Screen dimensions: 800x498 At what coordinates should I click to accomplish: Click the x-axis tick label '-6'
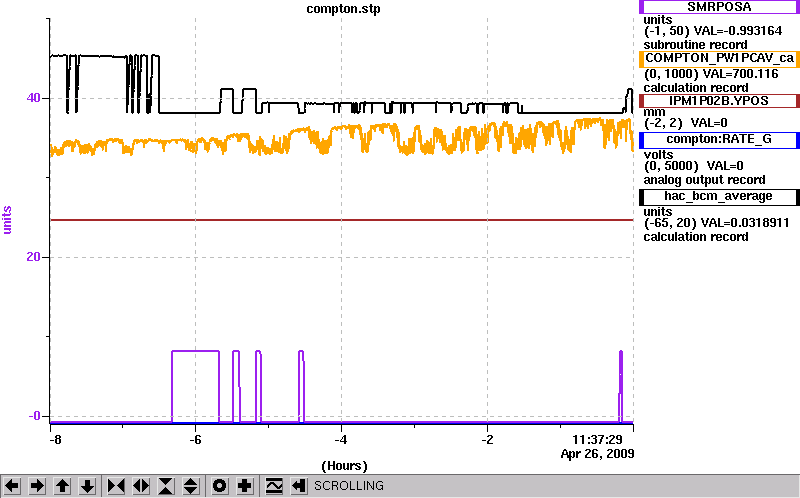coord(195,440)
